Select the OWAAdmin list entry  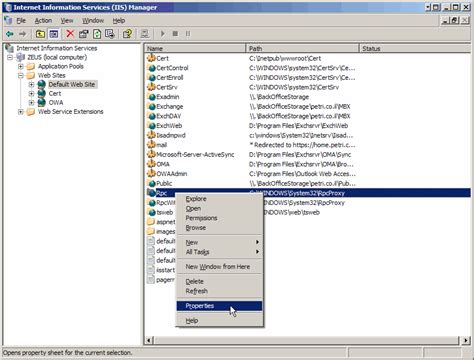pyautogui.click(x=172, y=174)
